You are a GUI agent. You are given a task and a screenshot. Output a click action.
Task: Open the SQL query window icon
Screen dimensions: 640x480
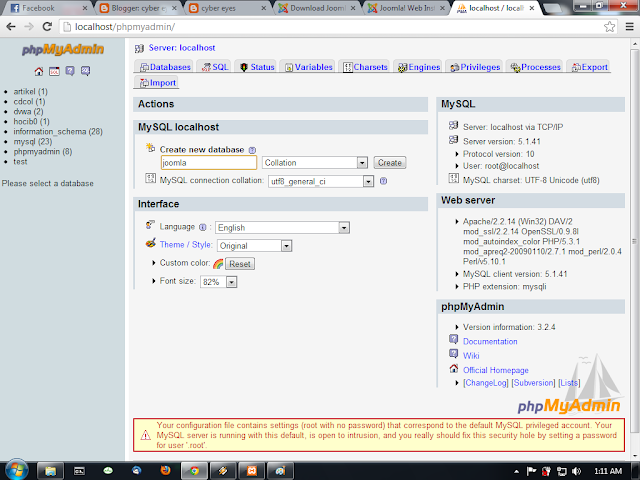click(x=54, y=71)
